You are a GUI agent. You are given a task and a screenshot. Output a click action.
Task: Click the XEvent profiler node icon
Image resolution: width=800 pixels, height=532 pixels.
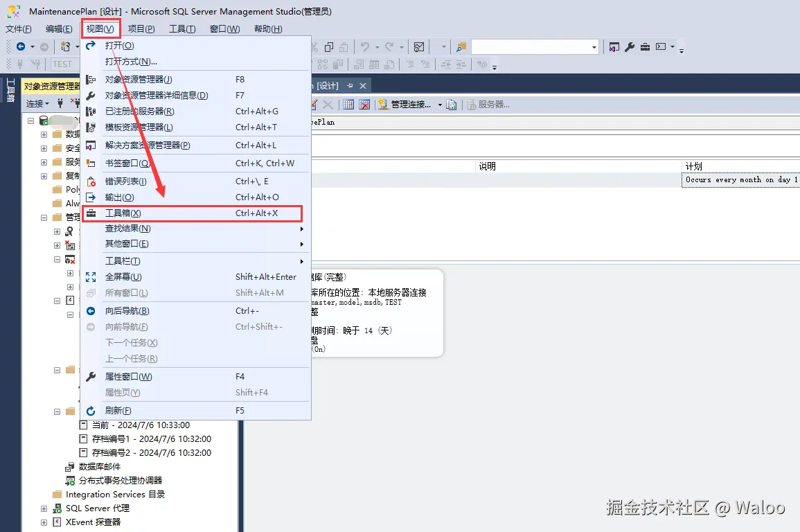pos(57,522)
